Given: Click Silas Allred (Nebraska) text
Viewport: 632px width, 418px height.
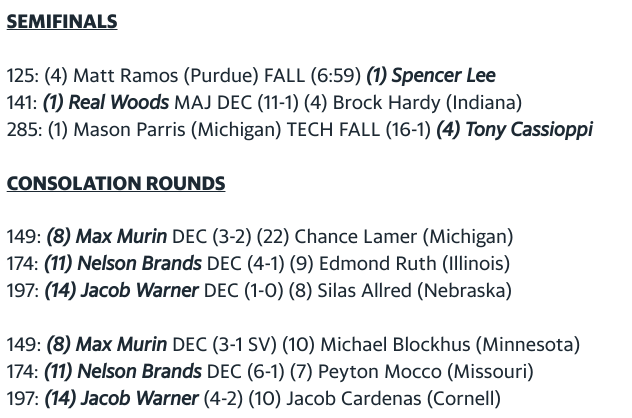Looking at the screenshot, I should 415,291.
